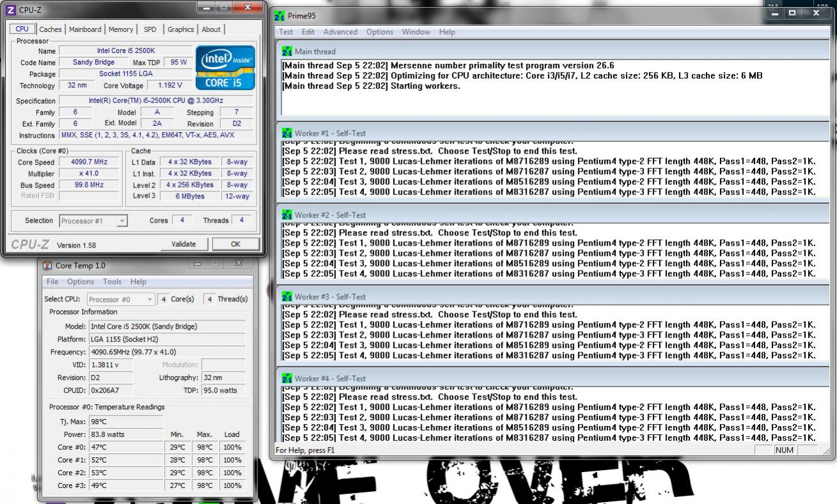The width and height of the screenshot is (837, 504).
Task: Click the Core Voltage value 1.192 V
Action: (x=170, y=85)
